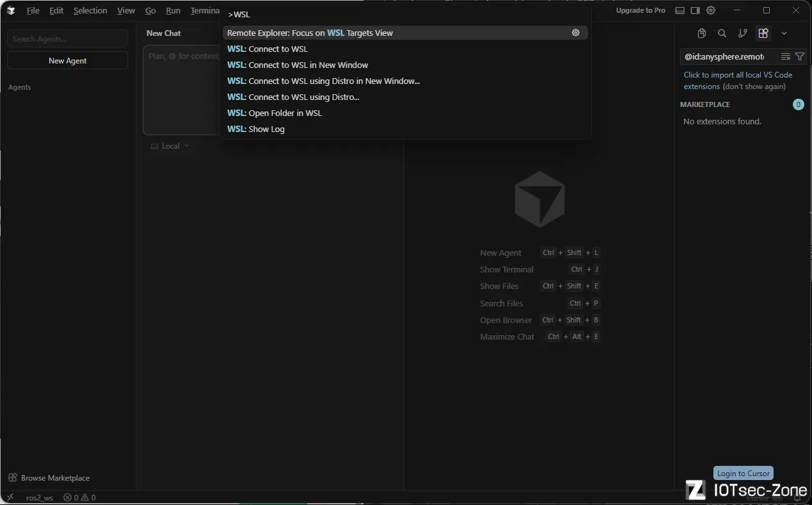Viewport: 812px width, 505px height.
Task: Select the New Chat tab
Action: pos(163,33)
